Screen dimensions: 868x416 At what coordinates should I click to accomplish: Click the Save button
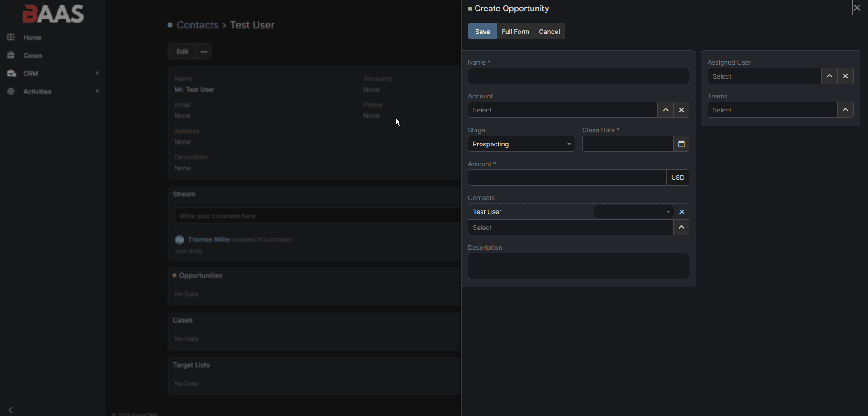click(482, 31)
